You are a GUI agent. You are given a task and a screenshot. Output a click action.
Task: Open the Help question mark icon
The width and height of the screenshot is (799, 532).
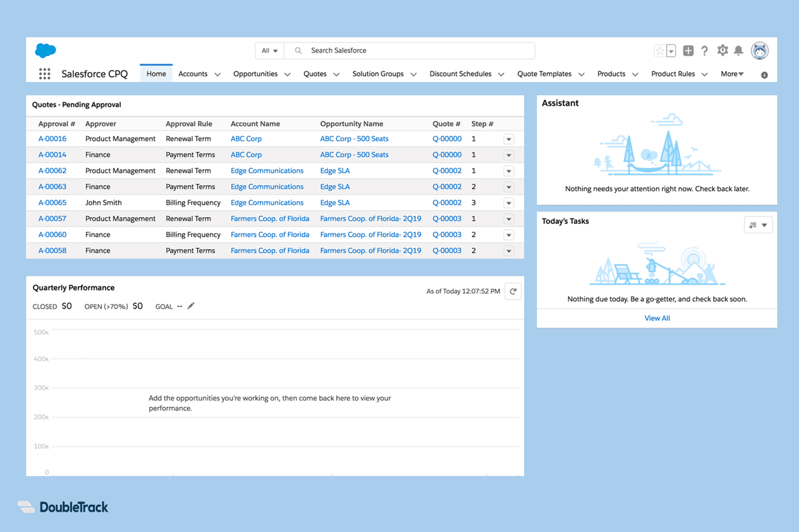tap(705, 51)
